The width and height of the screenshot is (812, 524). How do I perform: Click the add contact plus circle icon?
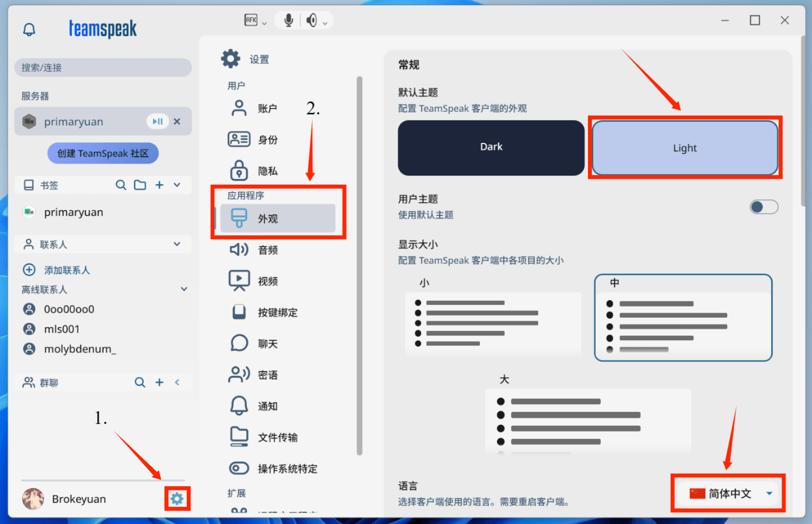(29, 270)
